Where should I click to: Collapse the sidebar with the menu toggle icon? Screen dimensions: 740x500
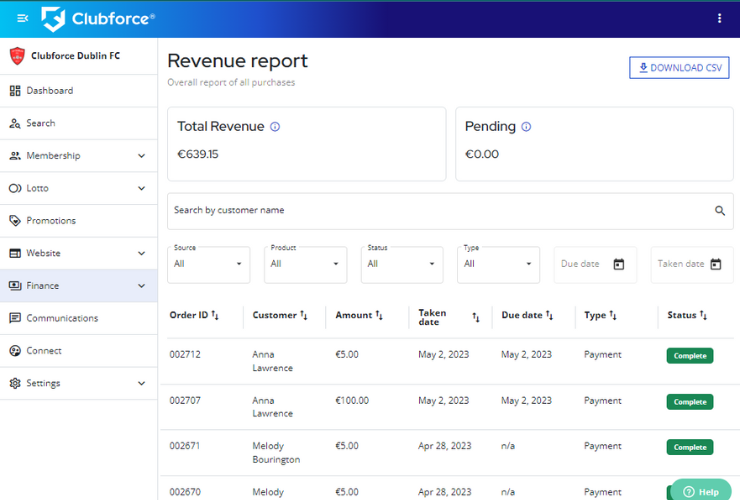[x=22, y=18]
